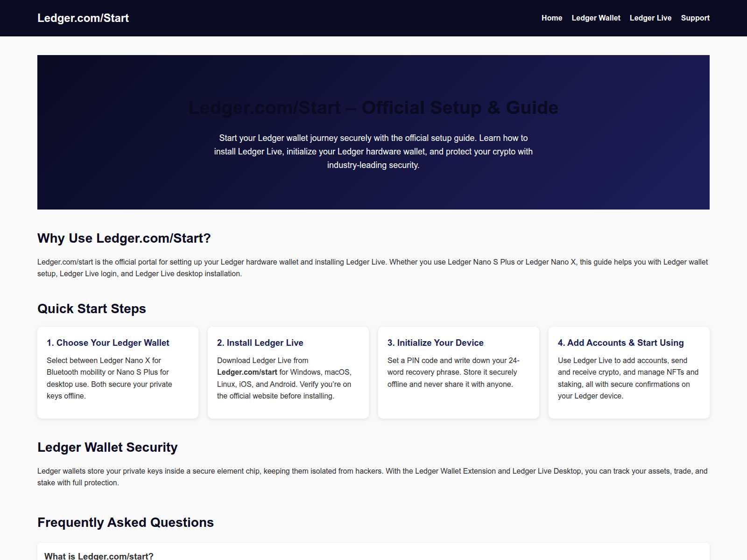Click the Ledger.com/Start site logo
The width and height of the screenshot is (747, 560).
[83, 18]
